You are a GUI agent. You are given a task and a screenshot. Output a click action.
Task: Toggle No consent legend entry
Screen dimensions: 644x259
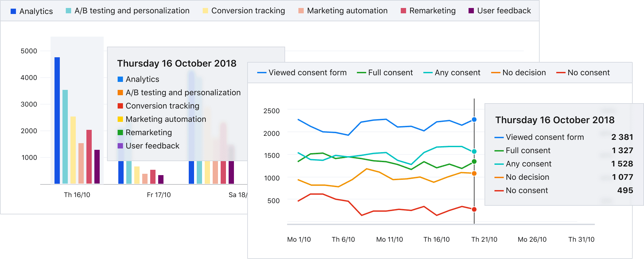tap(583, 73)
